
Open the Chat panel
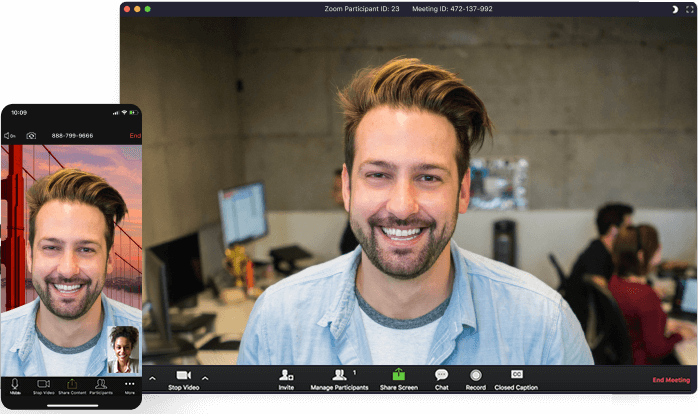pos(441,376)
